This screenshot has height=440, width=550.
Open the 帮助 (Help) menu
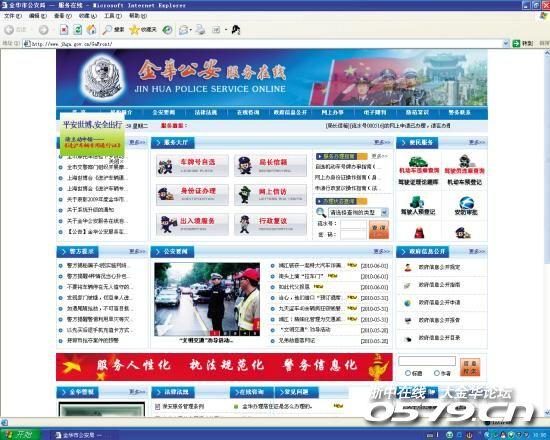(x=138, y=16)
